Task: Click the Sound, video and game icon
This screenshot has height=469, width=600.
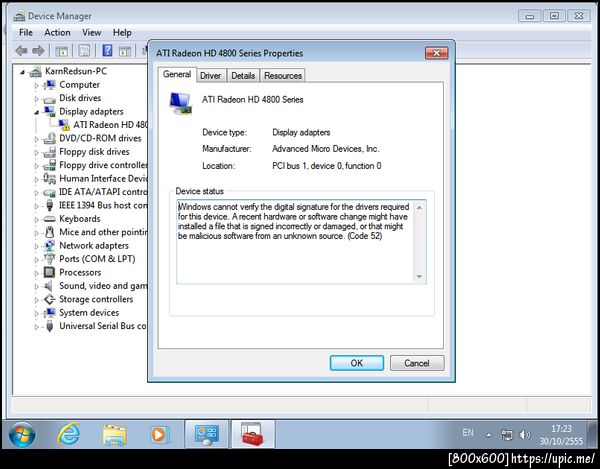Action: pyautogui.click(x=49, y=286)
